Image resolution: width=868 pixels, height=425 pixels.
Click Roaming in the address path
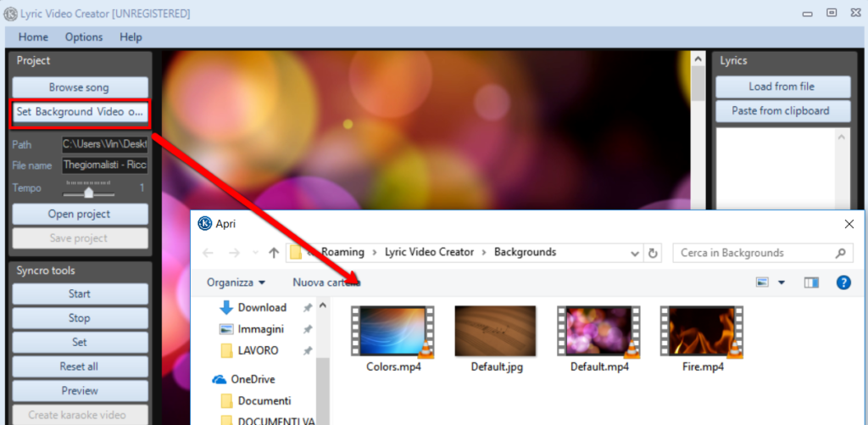342,252
